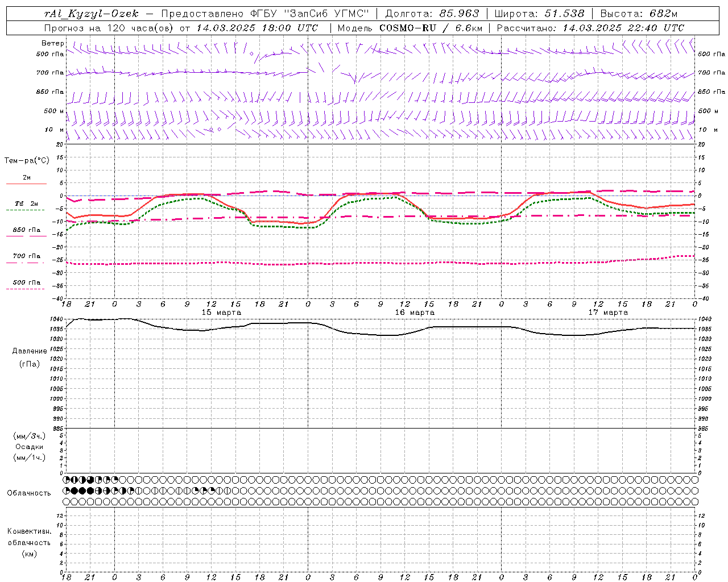Click the forecast start time 14.03.2025 18:00 UTC
The width and height of the screenshot is (728, 582).
tap(258, 28)
